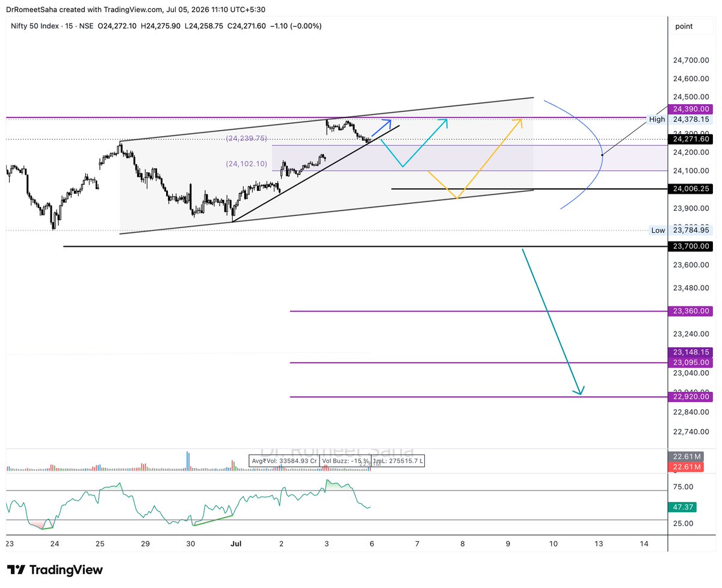
Task: Click the green 47.37 RSI value label
Action: (x=683, y=507)
